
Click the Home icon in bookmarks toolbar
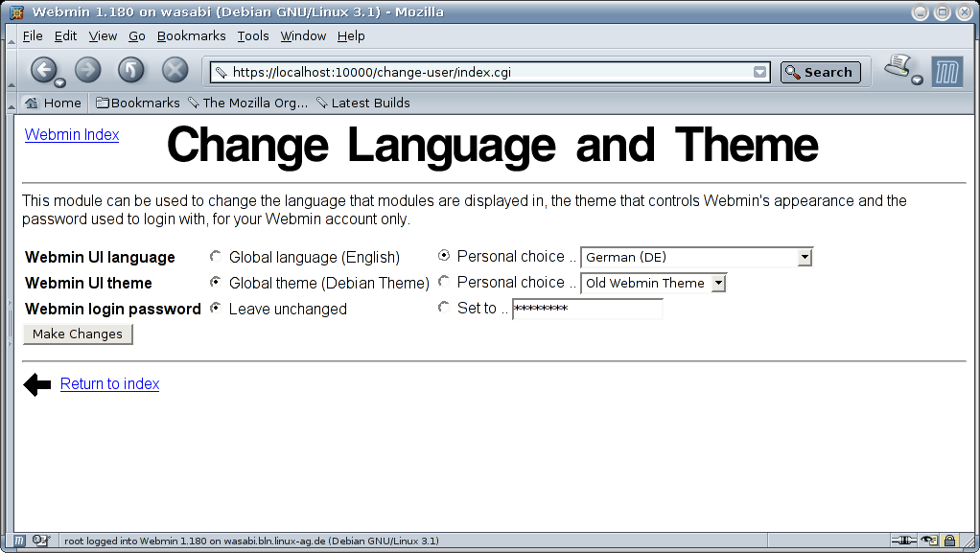click(31, 103)
